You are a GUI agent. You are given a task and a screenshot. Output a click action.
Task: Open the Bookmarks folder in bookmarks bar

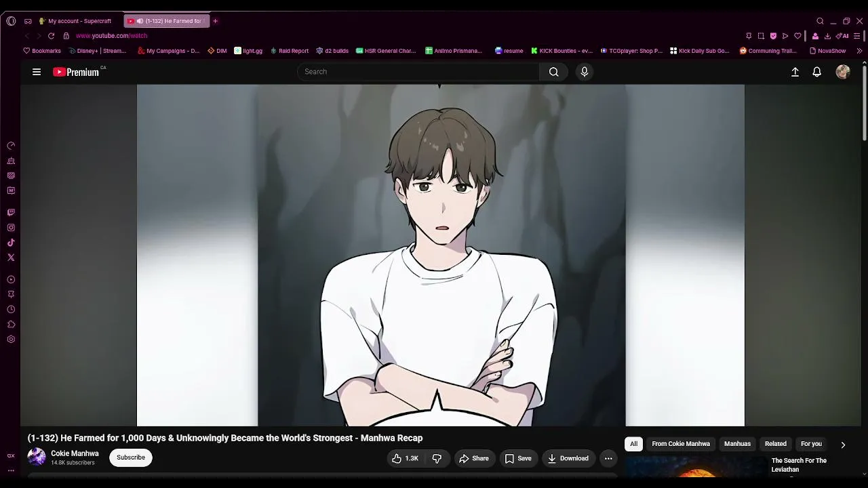pyautogui.click(x=42, y=51)
